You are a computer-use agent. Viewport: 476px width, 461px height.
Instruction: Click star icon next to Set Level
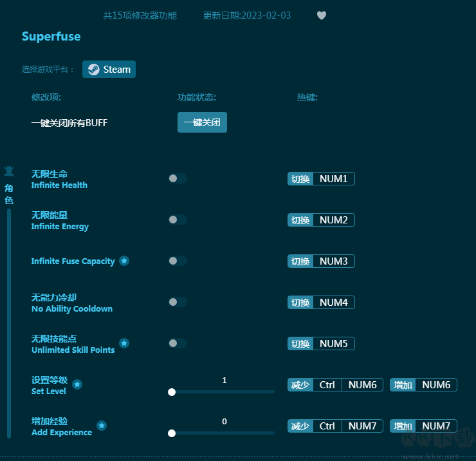(77, 384)
